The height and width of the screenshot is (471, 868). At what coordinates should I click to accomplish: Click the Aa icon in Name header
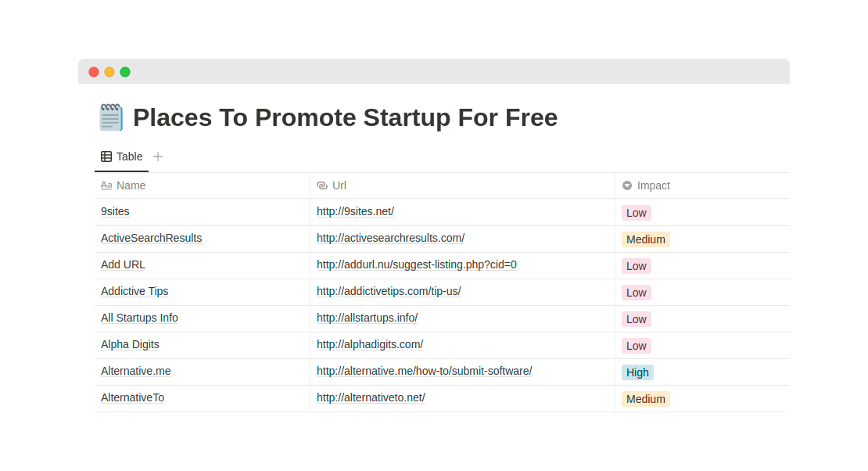coord(106,185)
